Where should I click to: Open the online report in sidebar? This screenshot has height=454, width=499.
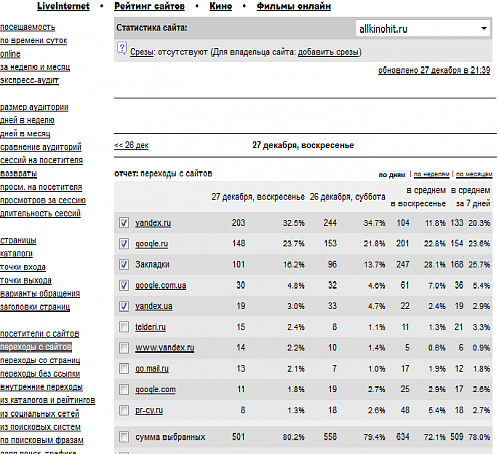[x=10, y=54]
